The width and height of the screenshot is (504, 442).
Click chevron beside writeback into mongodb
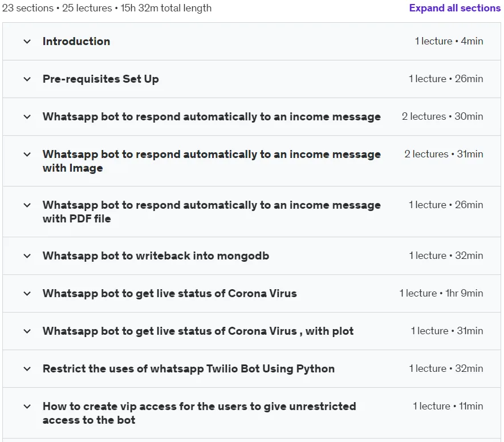[x=27, y=256]
